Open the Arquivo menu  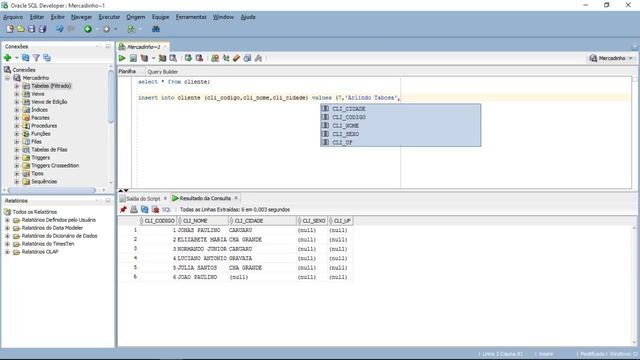click(13, 17)
